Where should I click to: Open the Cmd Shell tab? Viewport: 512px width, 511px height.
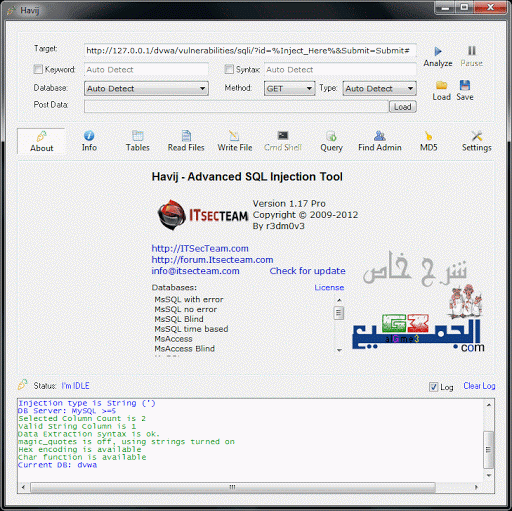pos(283,141)
